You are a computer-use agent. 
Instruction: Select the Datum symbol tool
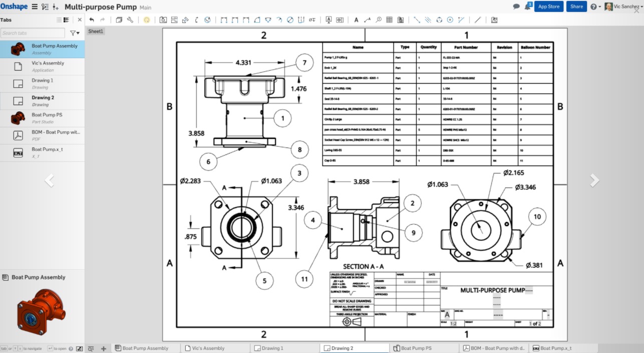(x=329, y=20)
